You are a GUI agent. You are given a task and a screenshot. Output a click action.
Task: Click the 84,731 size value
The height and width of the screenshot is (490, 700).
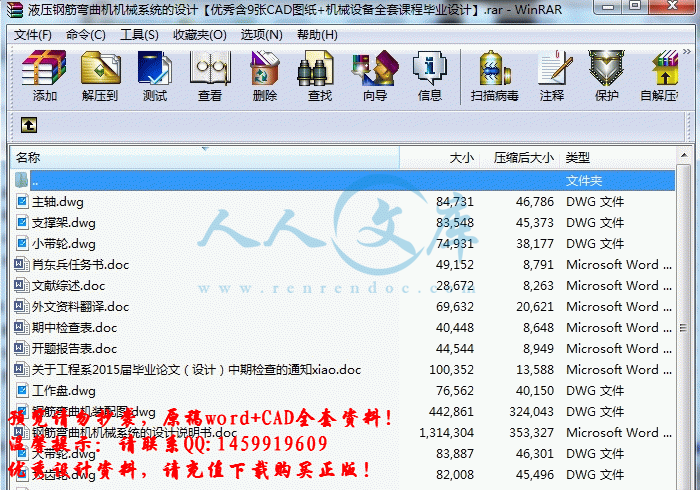(455, 202)
